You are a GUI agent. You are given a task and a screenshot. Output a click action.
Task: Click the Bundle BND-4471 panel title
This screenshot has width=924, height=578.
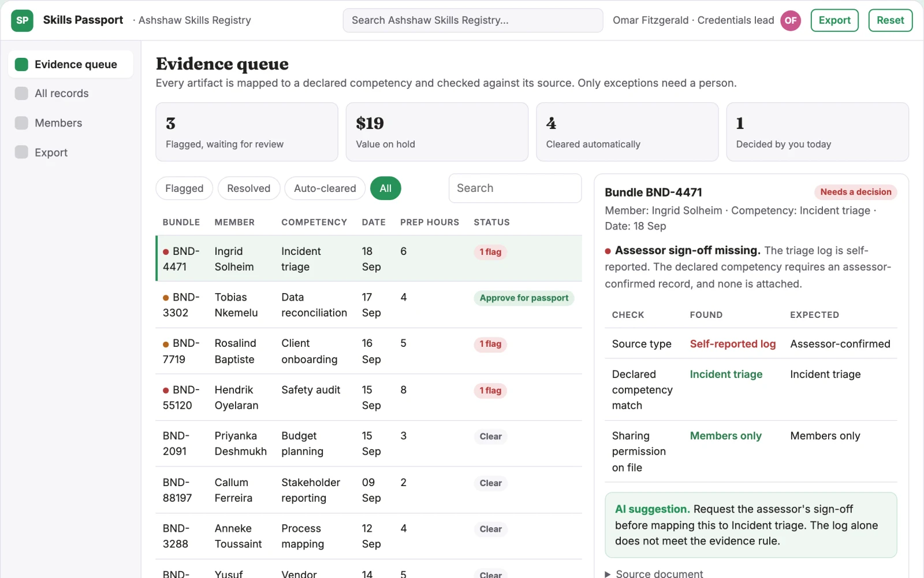pyautogui.click(x=653, y=192)
